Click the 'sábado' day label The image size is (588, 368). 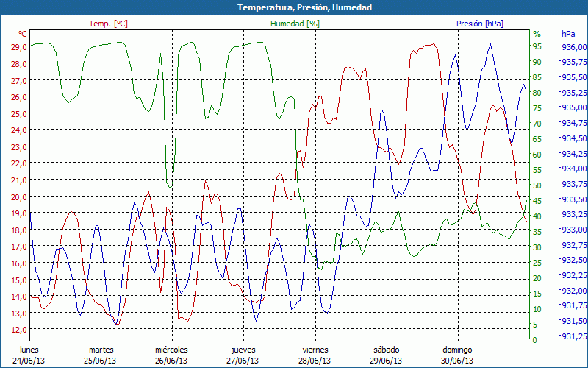(x=387, y=350)
